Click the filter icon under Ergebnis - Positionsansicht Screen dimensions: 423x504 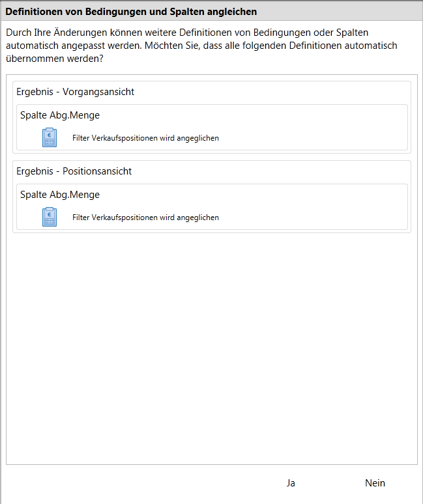coord(50,217)
